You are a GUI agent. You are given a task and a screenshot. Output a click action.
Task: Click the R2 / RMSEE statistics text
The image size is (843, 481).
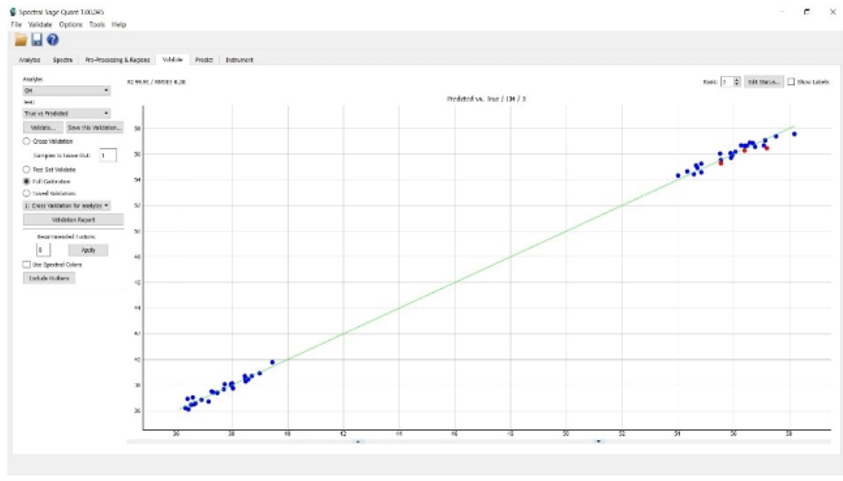(156, 82)
